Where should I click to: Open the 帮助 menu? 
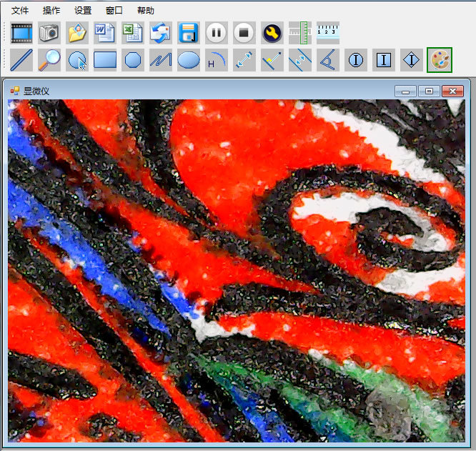(145, 11)
